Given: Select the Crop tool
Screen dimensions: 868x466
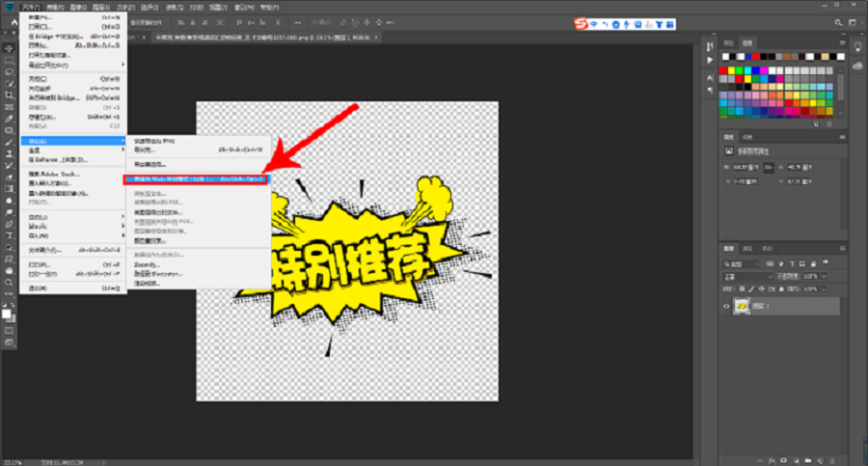Looking at the screenshot, I should coord(9,95).
